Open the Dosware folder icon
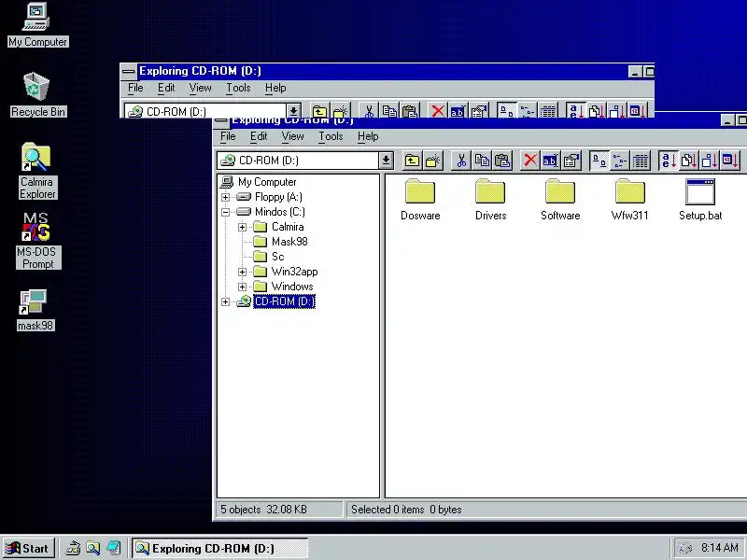Viewport: 747px width, 560px height. [x=420, y=191]
